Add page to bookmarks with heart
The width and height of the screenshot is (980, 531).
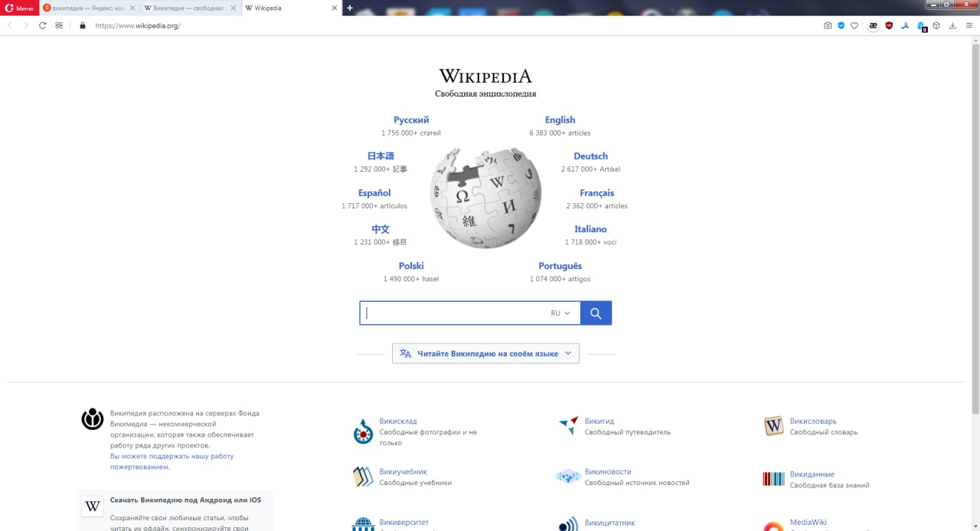click(x=854, y=25)
